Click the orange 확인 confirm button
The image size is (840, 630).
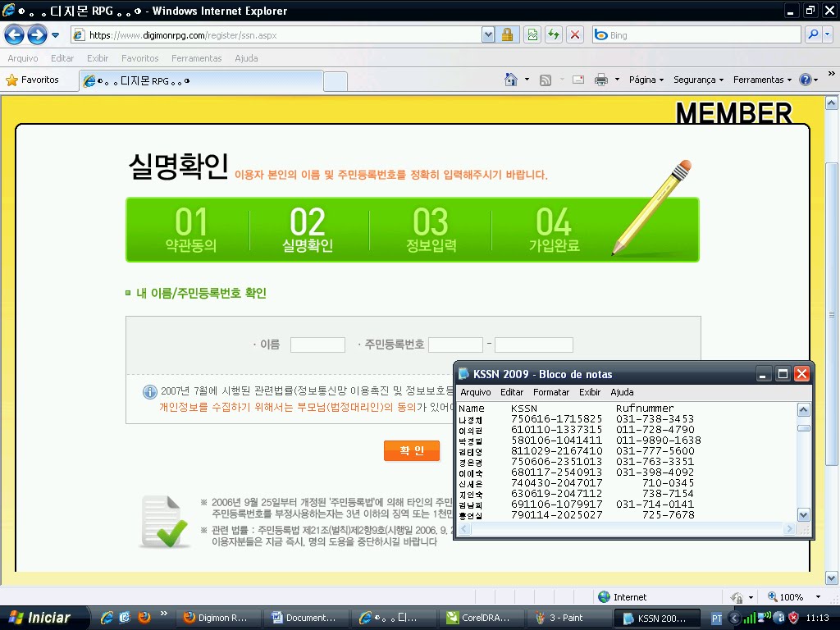[412, 450]
